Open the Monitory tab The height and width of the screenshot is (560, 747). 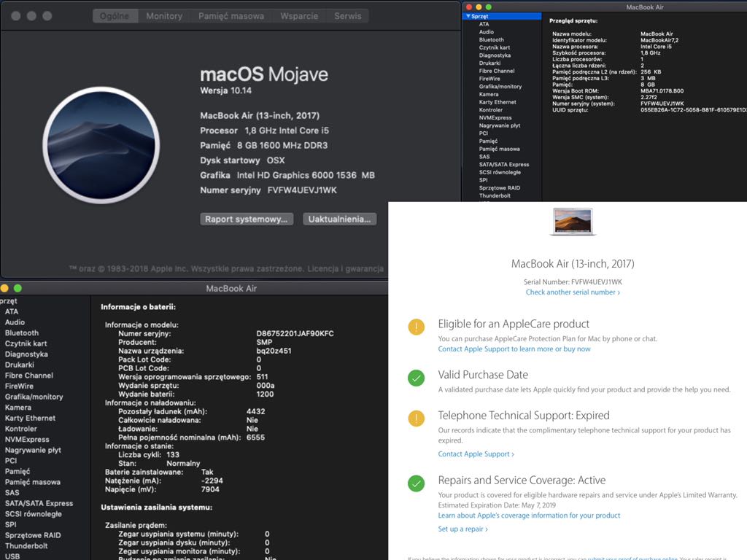tap(164, 16)
